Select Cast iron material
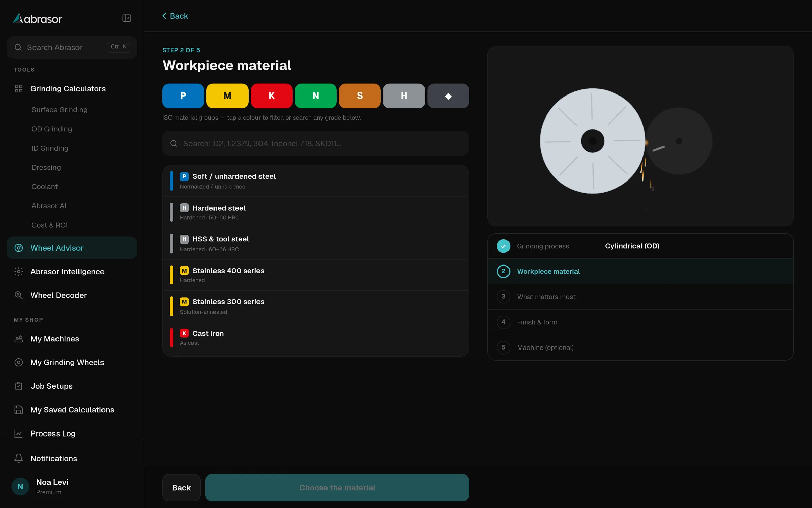 pos(316,338)
